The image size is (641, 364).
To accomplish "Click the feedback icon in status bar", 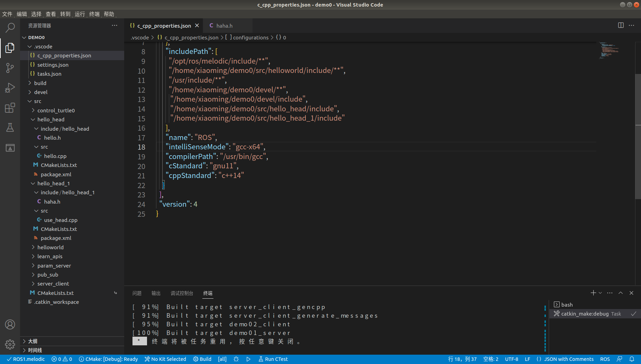I will 620,359.
